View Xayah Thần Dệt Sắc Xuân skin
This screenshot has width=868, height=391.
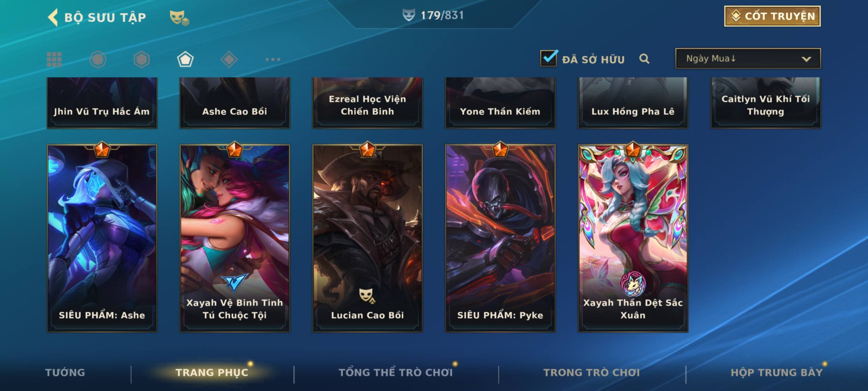pos(633,238)
